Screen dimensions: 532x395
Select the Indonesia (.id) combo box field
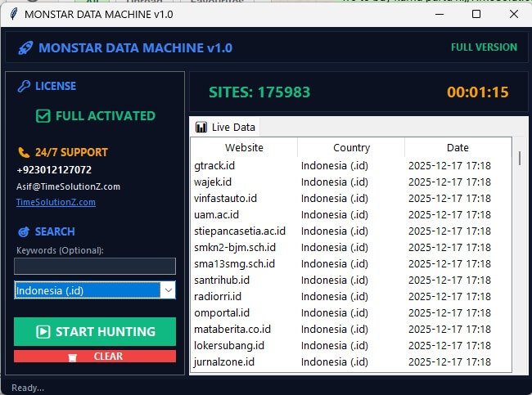[95, 290]
